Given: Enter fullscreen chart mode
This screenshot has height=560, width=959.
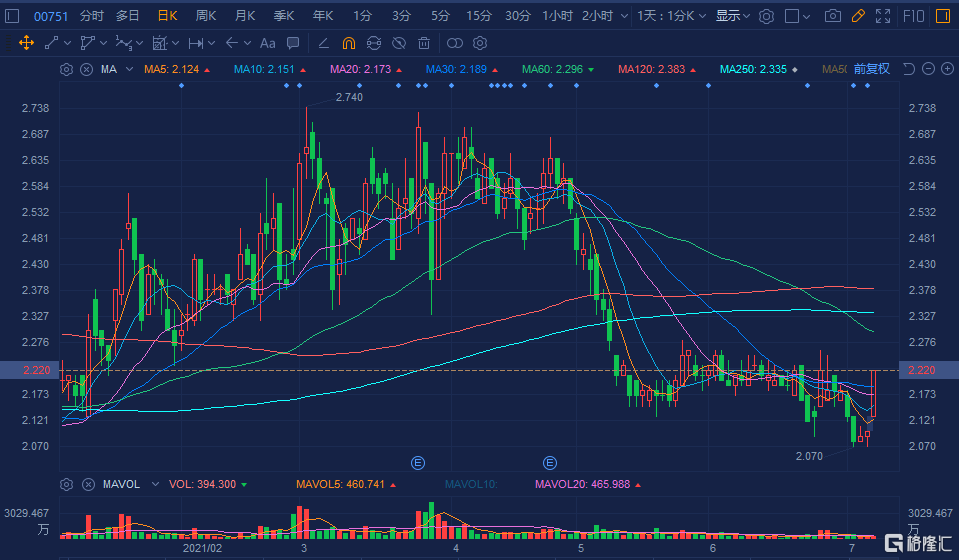Looking at the screenshot, I should [x=883, y=16].
